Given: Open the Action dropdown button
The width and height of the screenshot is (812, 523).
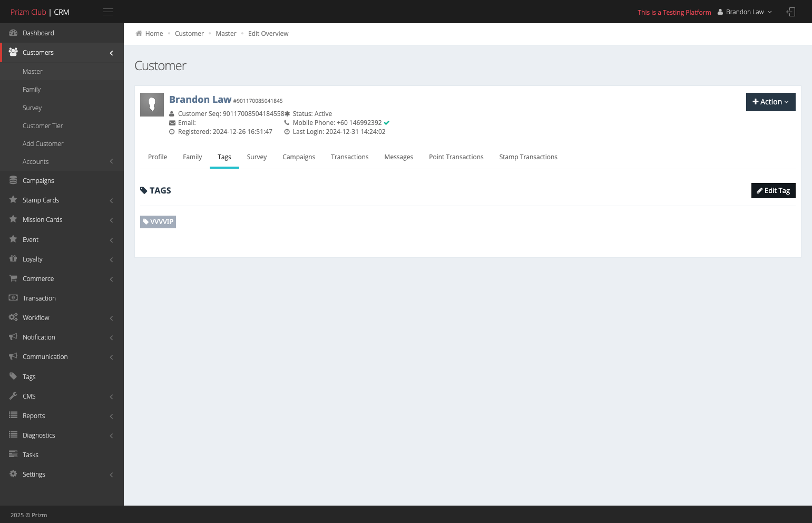Looking at the screenshot, I should tap(770, 102).
